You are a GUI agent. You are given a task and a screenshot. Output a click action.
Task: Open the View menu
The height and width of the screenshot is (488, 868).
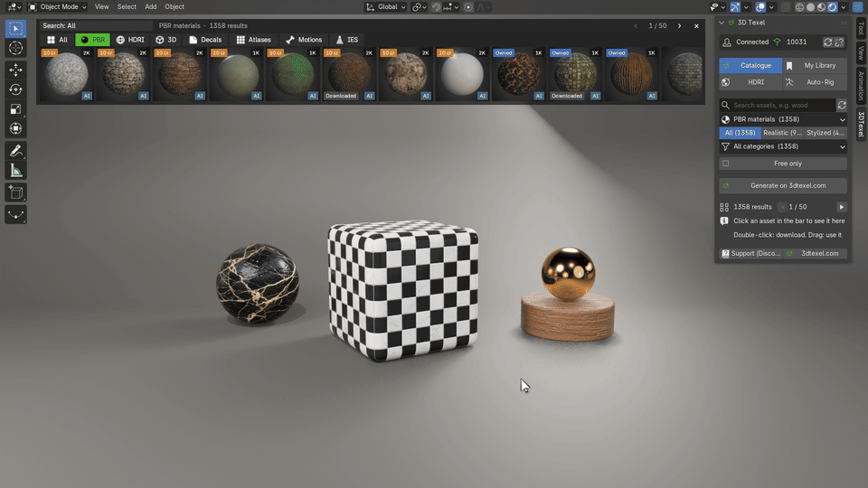pos(102,7)
